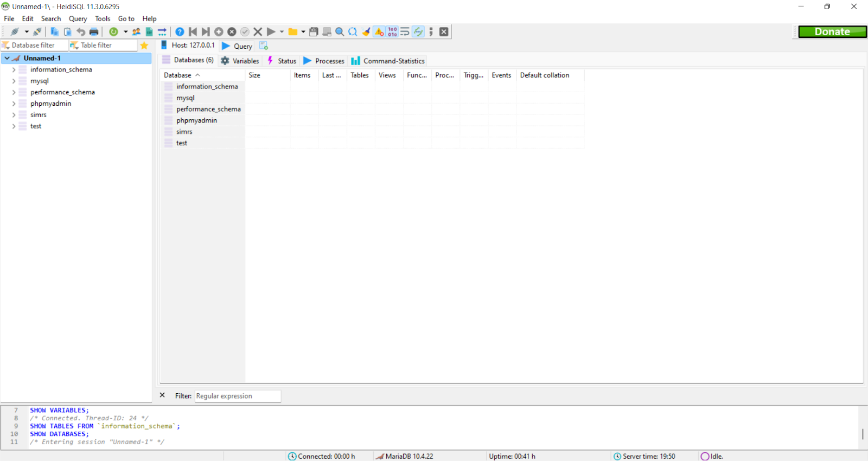The height and width of the screenshot is (461, 868).
Task: Click the Table filter input
Action: click(x=103, y=46)
